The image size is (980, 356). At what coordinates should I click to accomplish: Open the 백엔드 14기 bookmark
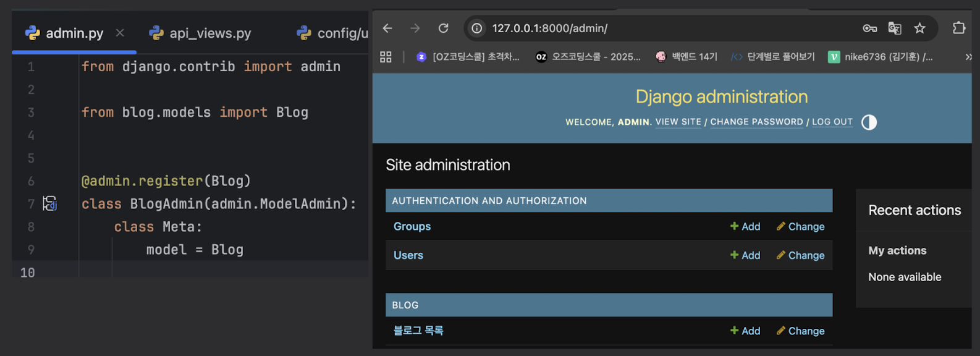tap(686, 57)
